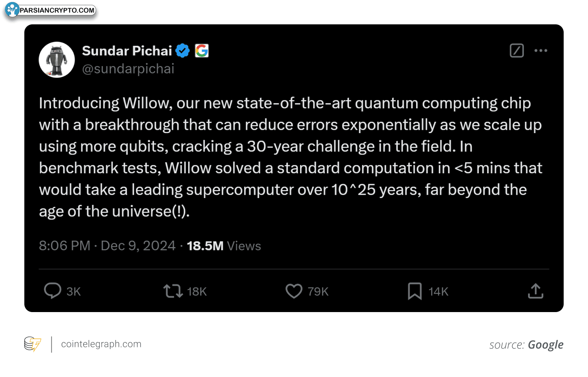Click the cointelegraph.com footer logo

pyautogui.click(x=83, y=344)
